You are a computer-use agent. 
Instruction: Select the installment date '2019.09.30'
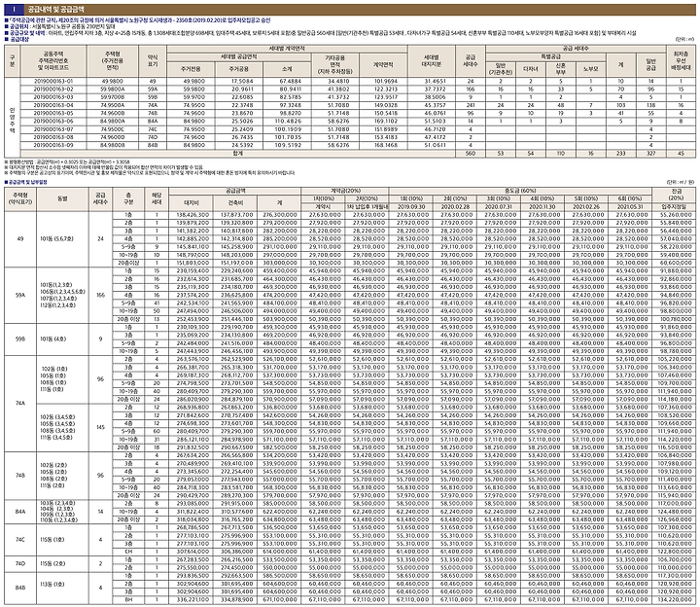pos(410,207)
